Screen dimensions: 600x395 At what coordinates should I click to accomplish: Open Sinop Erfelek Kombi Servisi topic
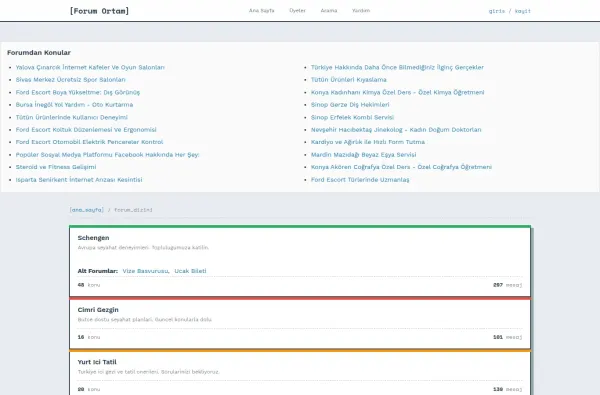tap(352, 117)
